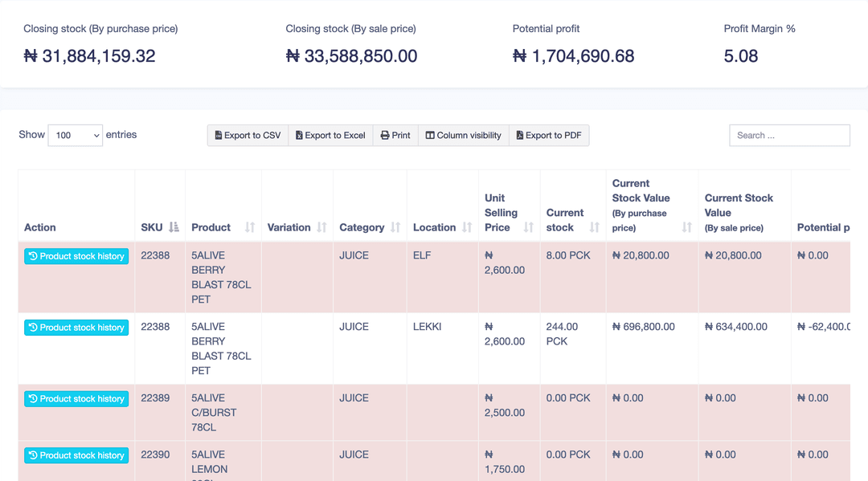Image resolution: width=868 pixels, height=481 pixels.
Task: Click the 5ALIVE C/BURST 78CL product name
Action: 214,413
